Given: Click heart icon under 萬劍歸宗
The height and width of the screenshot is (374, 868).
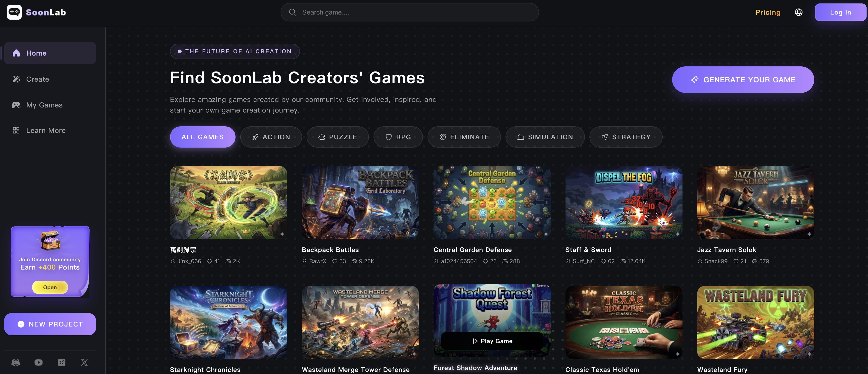Looking at the screenshot, I should click(209, 261).
